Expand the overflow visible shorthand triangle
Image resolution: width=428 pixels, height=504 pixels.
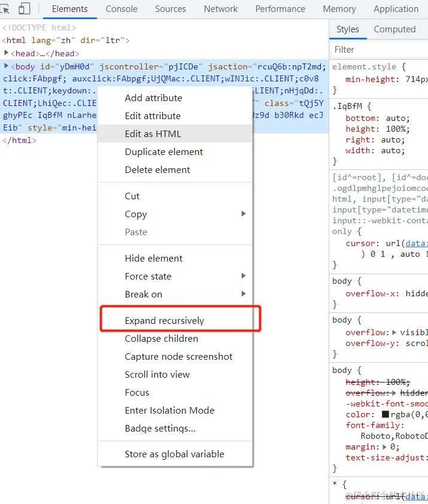point(394,332)
